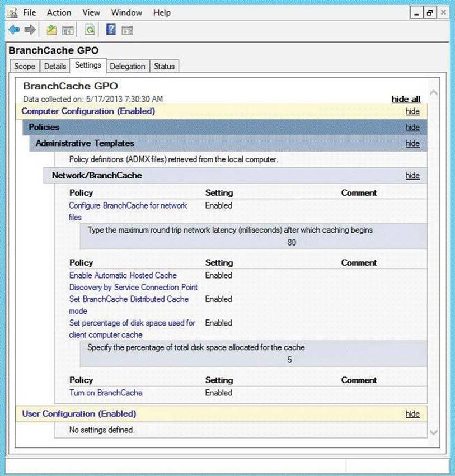Switch to the Delegation tab
455x476 pixels.
[127, 66]
